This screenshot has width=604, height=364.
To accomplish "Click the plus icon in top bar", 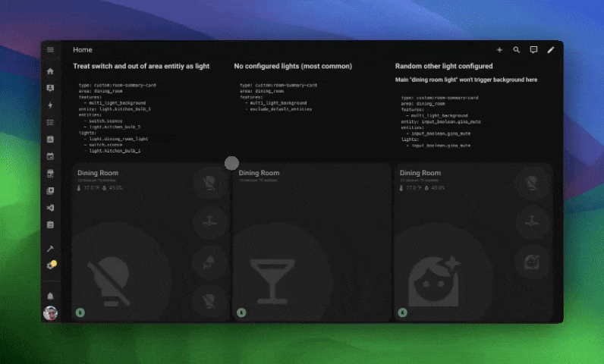I will 499,50.
